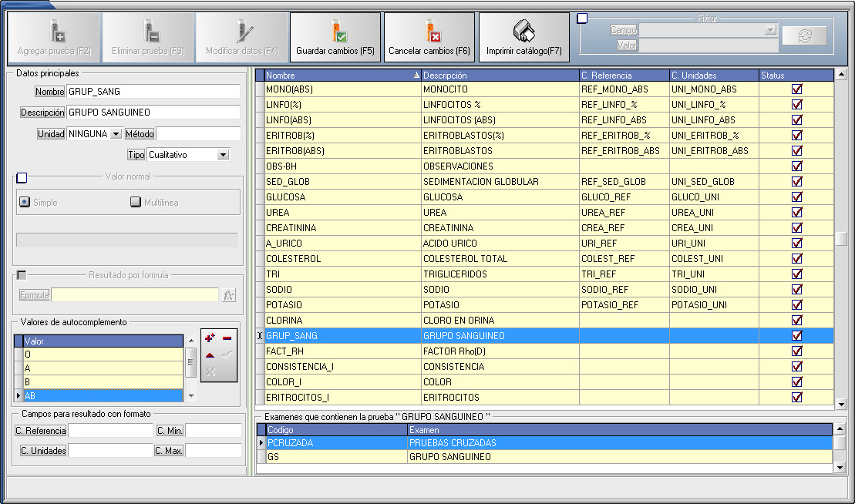The width and height of the screenshot is (855, 504).
Task: Click the C. Min. input field
Action: pyautogui.click(x=214, y=431)
